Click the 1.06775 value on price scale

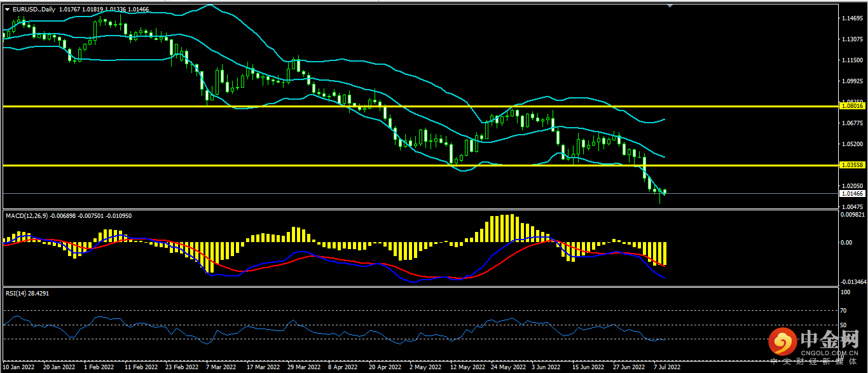click(x=851, y=123)
